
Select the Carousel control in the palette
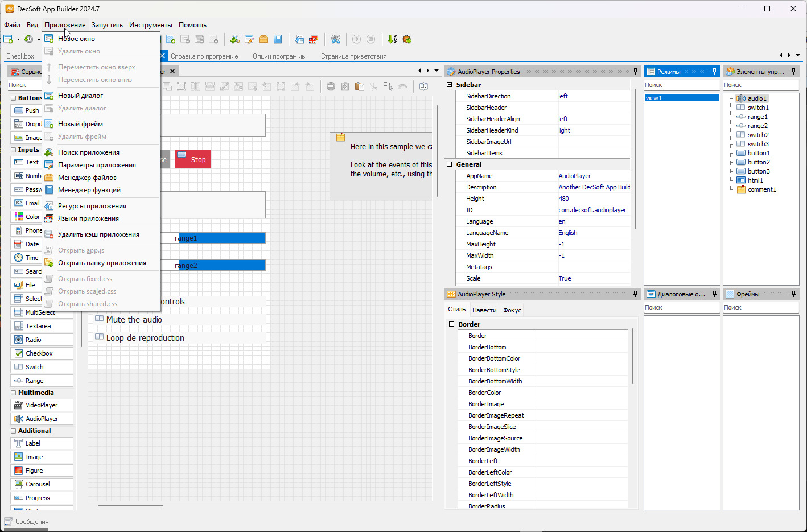point(38,484)
